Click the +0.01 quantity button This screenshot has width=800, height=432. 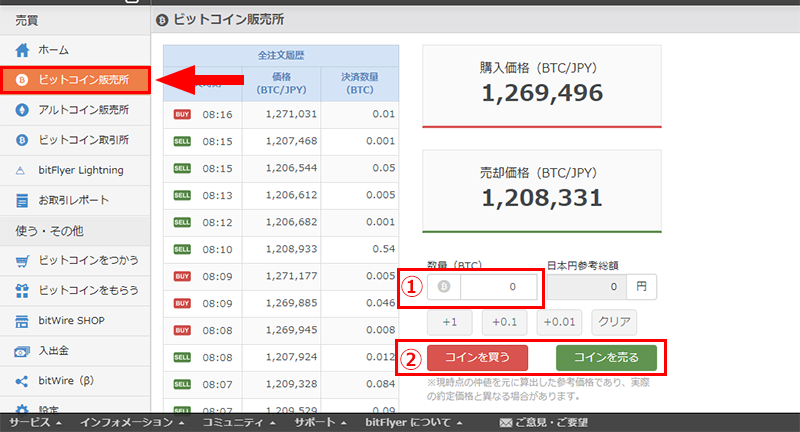[x=559, y=322]
